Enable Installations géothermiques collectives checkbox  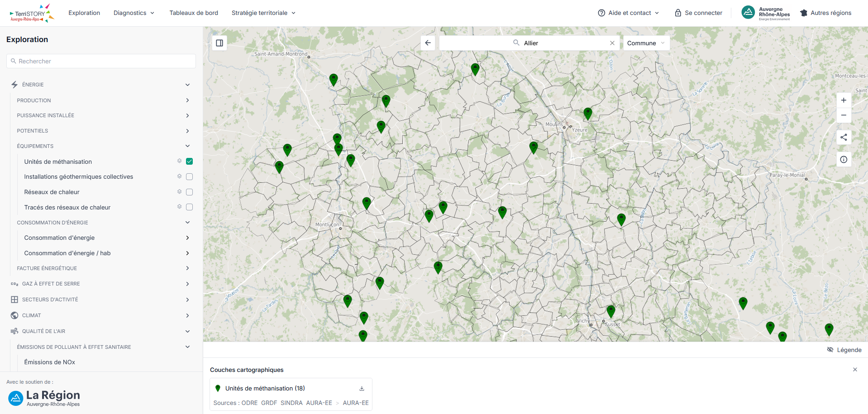[x=190, y=177]
